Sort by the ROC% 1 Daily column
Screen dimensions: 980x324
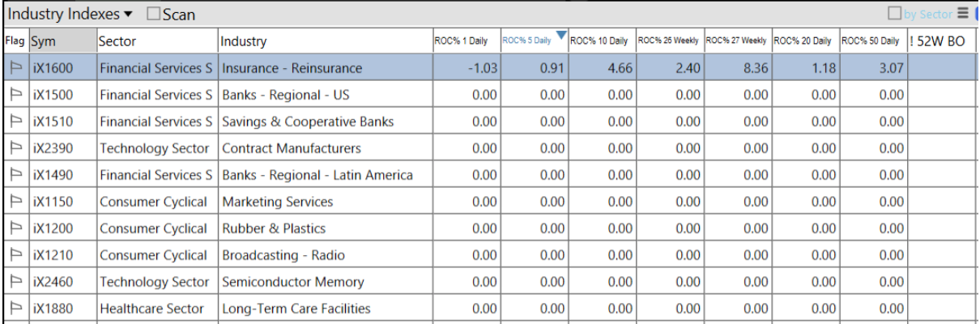tap(461, 41)
